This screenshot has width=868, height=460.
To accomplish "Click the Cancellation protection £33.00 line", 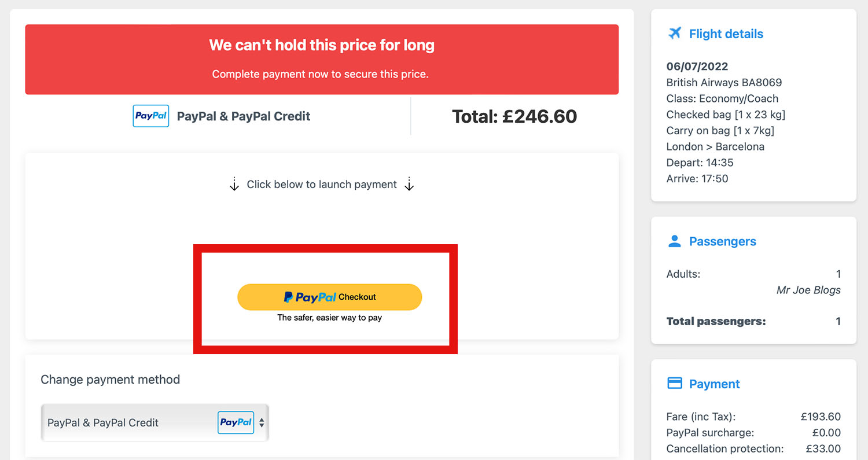I will (752, 448).
